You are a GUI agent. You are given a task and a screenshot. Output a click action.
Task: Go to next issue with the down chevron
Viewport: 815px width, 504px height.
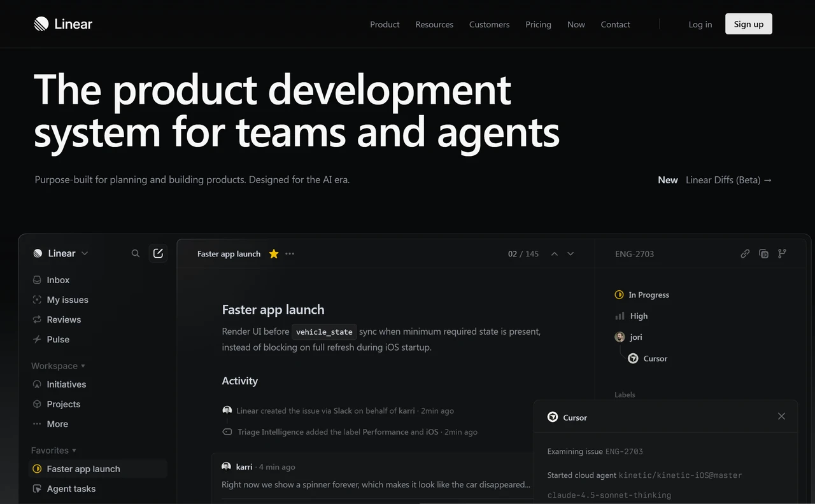click(570, 253)
